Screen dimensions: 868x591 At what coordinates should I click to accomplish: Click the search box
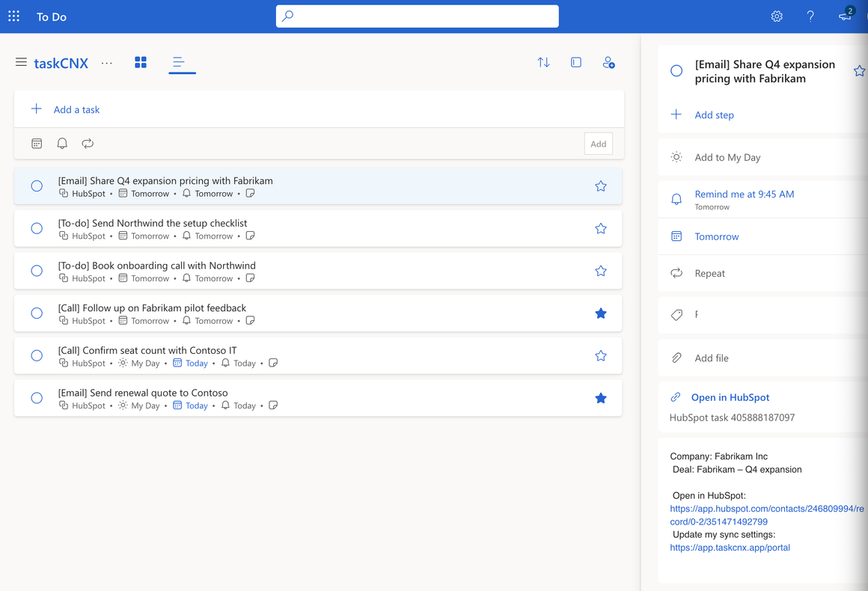pos(418,16)
